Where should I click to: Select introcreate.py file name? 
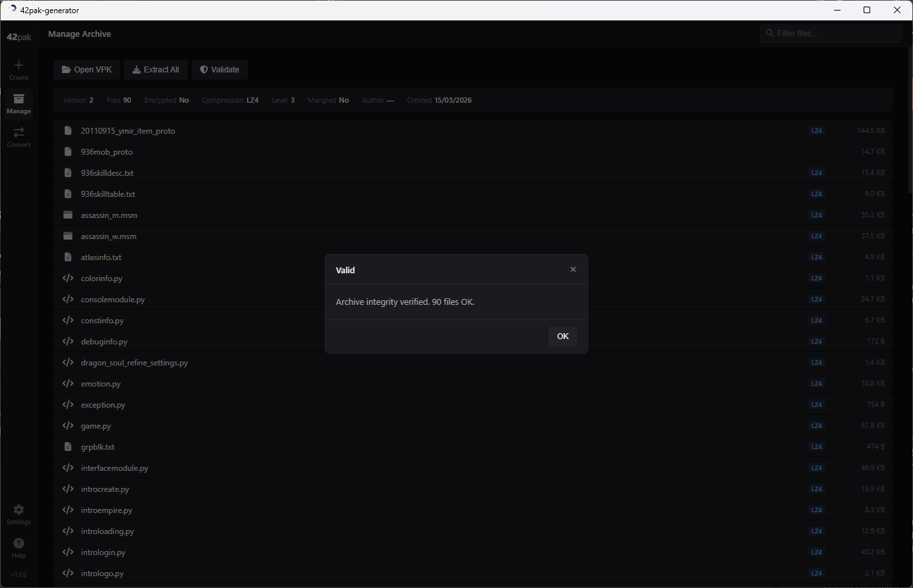pos(105,489)
